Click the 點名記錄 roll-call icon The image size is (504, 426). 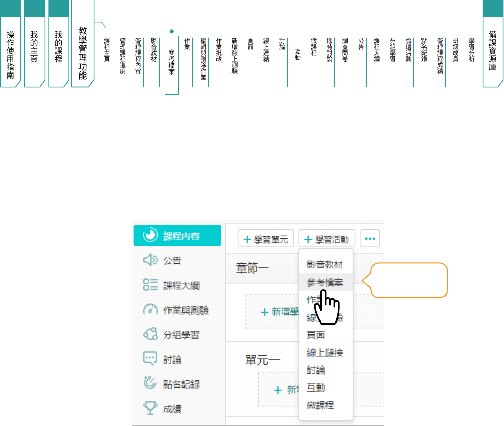click(150, 383)
